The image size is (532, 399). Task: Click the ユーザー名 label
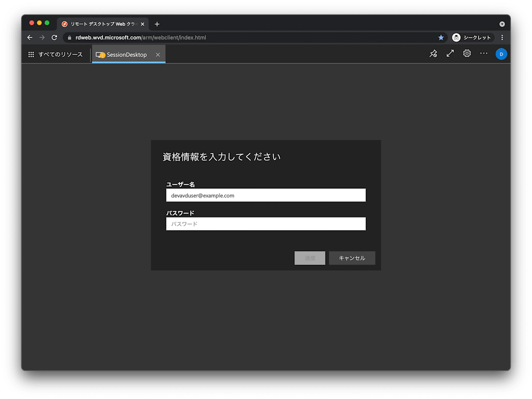pyautogui.click(x=180, y=184)
